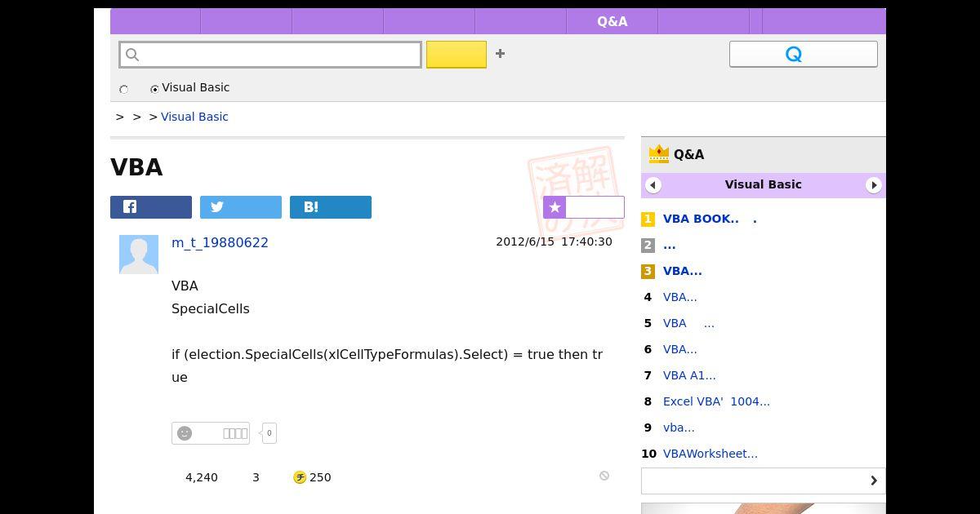Open ranking item 9 vba...
This screenshot has height=514, width=980.
679,428
